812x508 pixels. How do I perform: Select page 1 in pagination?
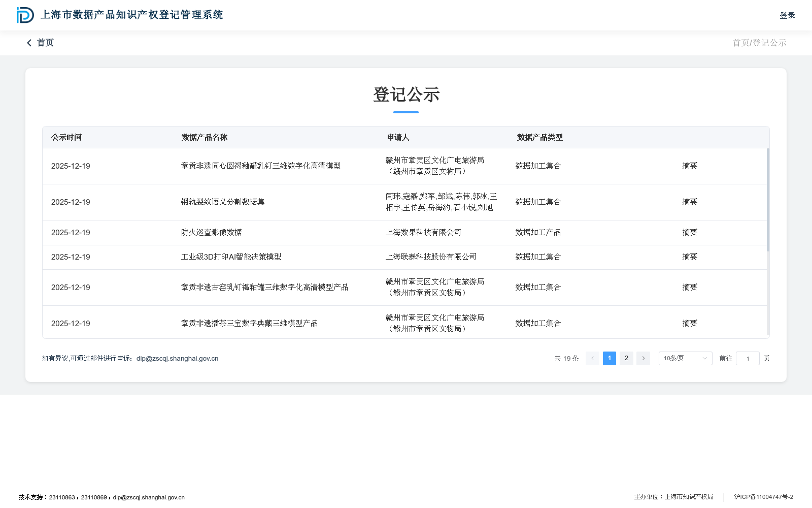tap(610, 358)
